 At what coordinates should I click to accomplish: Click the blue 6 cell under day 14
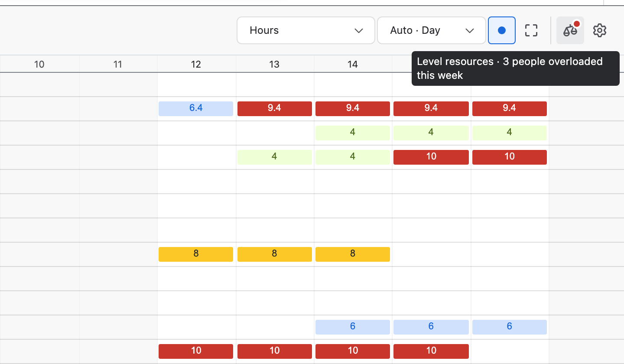point(353,327)
